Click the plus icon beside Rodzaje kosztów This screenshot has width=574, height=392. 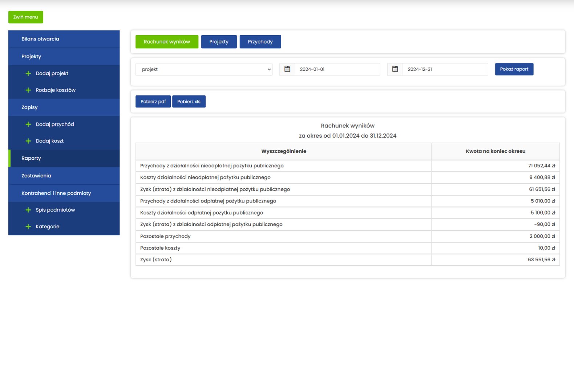point(28,90)
